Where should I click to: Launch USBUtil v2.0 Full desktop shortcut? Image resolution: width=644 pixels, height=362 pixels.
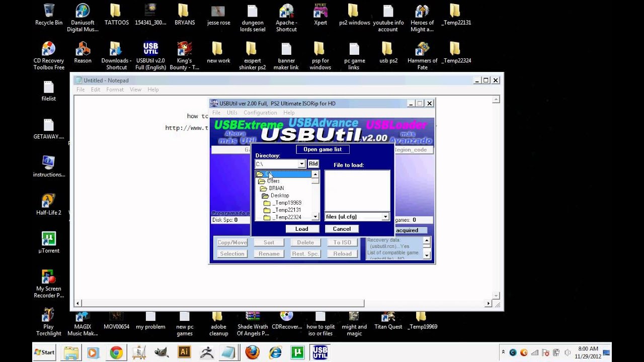click(150, 56)
